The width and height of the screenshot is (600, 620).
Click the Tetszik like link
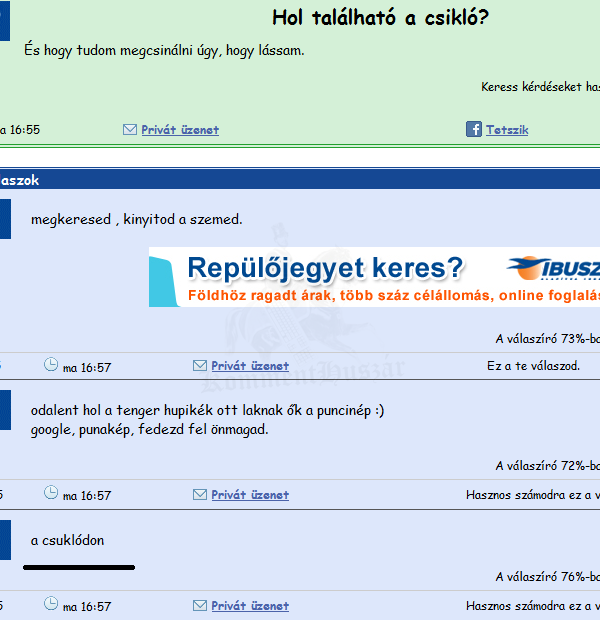[x=507, y=130]
